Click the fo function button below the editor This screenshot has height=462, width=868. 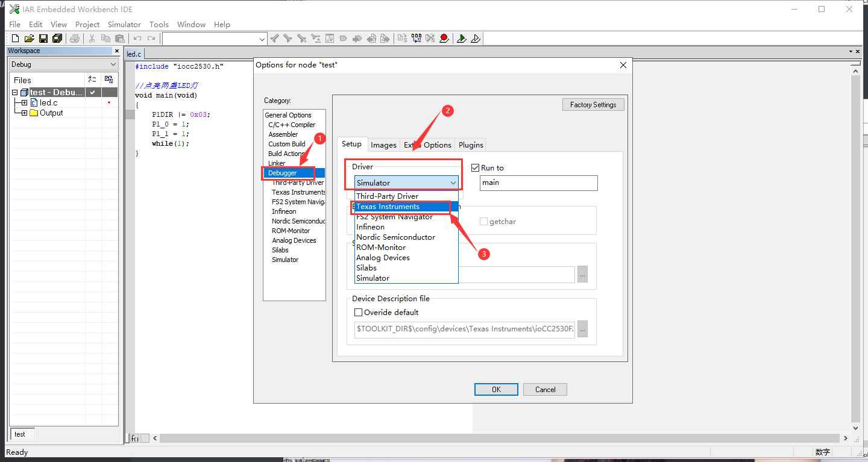coord(135,439)
